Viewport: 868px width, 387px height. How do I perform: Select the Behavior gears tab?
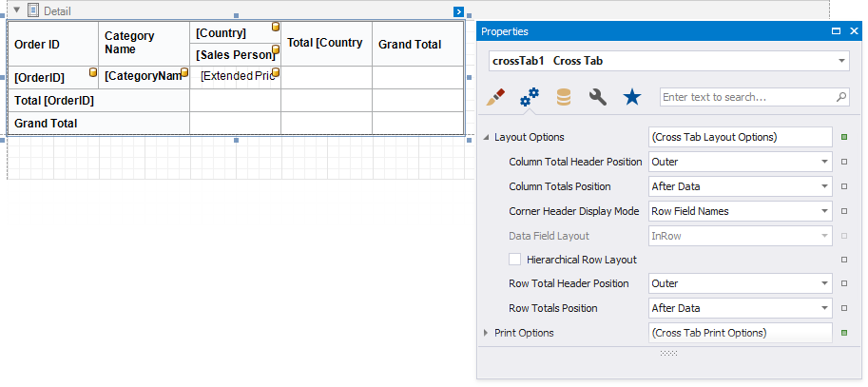point(530,97)
